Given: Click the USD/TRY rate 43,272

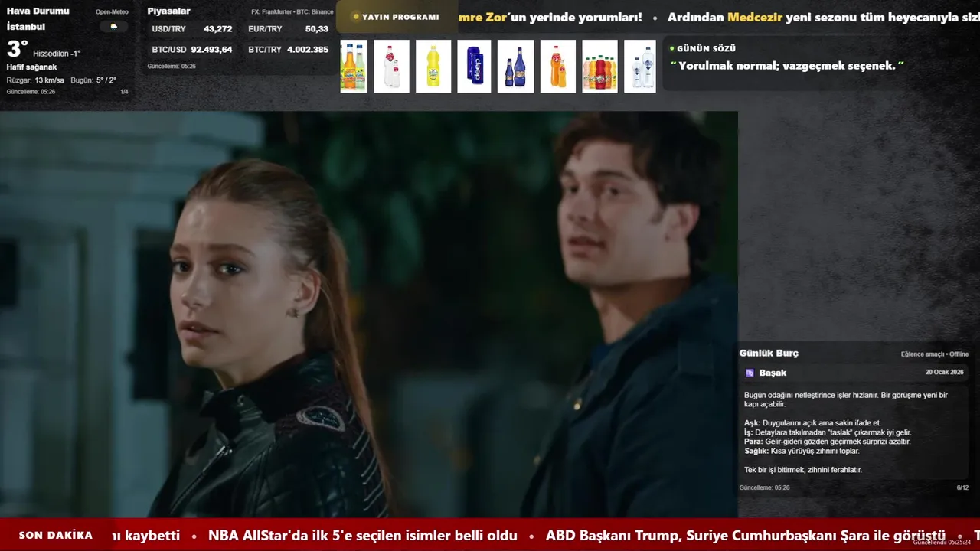Looking at the screenshot, I should [x=217, y=29].
